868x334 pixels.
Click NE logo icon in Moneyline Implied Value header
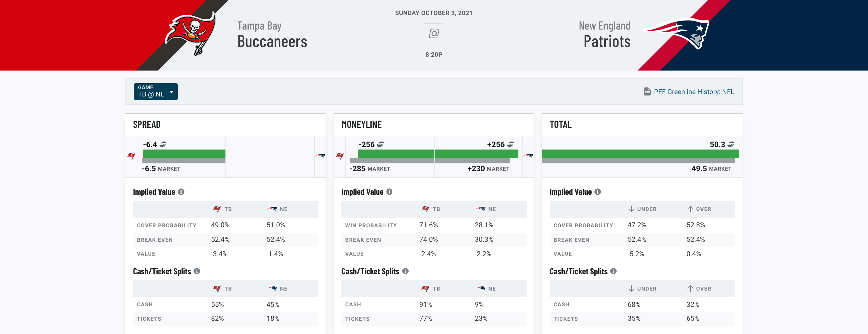(481, 209)
